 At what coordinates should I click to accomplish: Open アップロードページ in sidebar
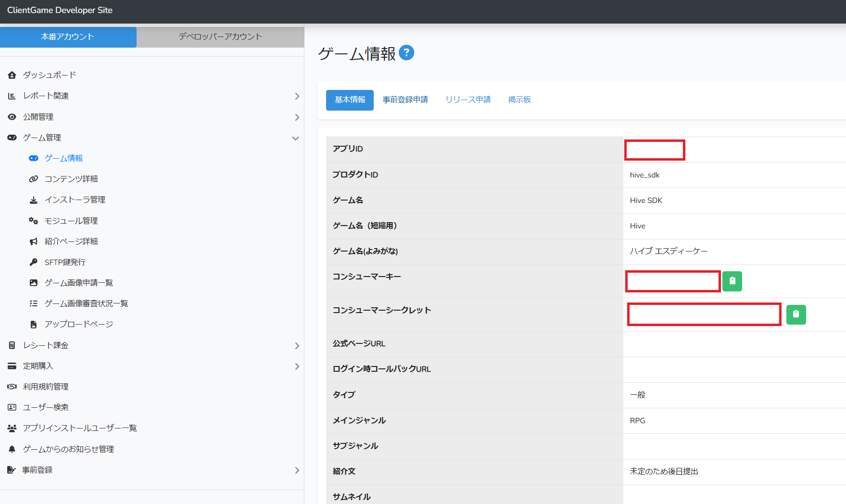click(79, 324)
